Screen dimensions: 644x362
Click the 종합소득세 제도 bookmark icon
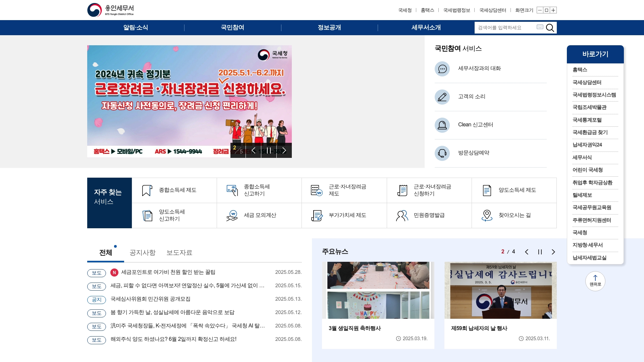147,190
